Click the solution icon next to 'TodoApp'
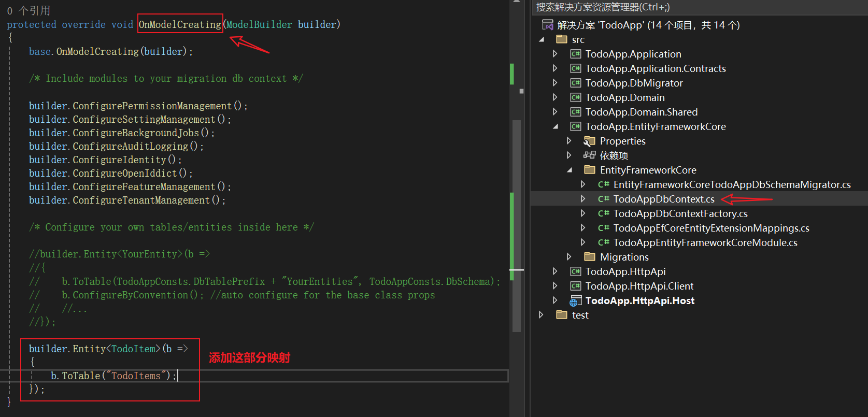This screenshot has width=868, height=417. coord(547,25)
